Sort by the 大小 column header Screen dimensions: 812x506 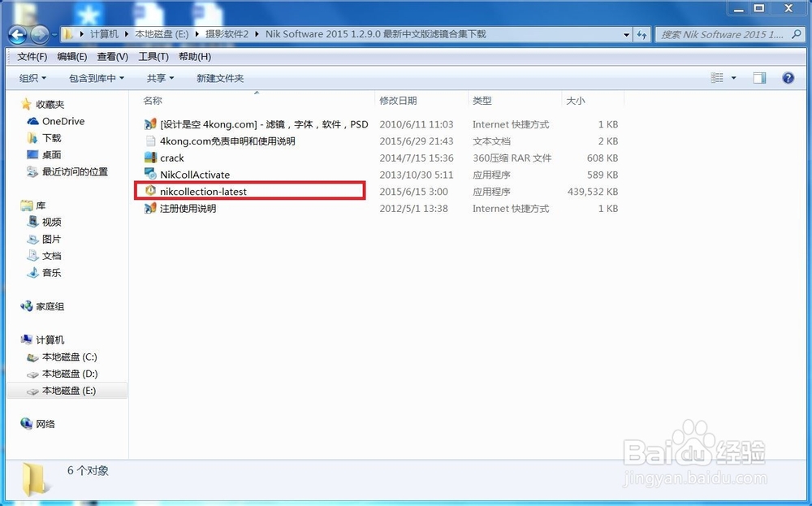pos(576,101)
